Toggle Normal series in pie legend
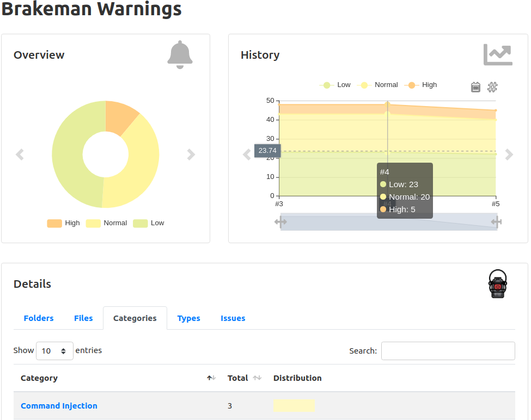Image resolution: width=531 pixels, height=420 pixels. [106, 223]
